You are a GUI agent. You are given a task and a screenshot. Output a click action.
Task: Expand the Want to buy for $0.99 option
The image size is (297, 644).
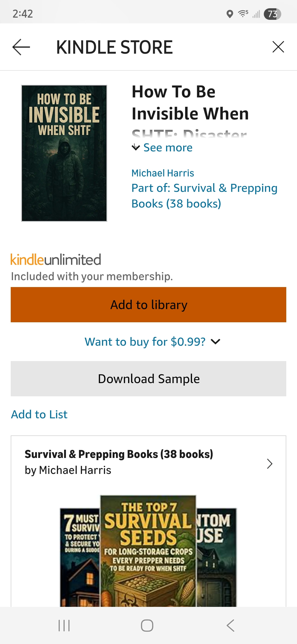pos(152,342)
